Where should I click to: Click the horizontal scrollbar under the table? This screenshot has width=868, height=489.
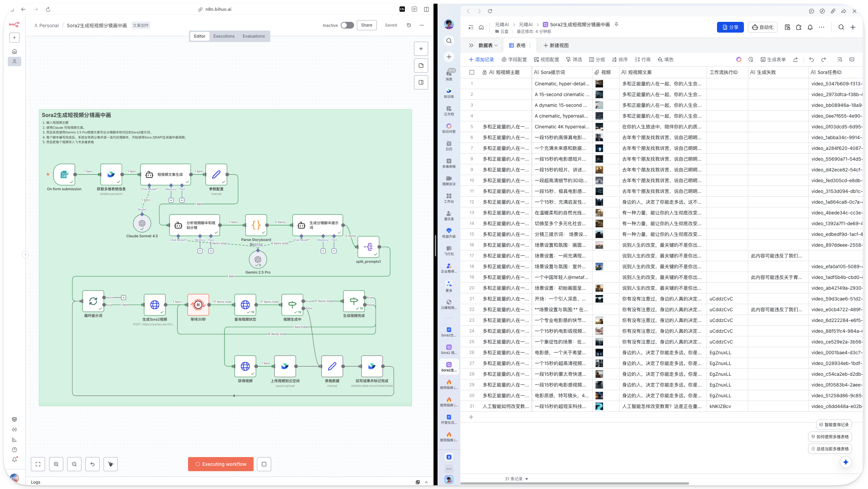(574, 483)
